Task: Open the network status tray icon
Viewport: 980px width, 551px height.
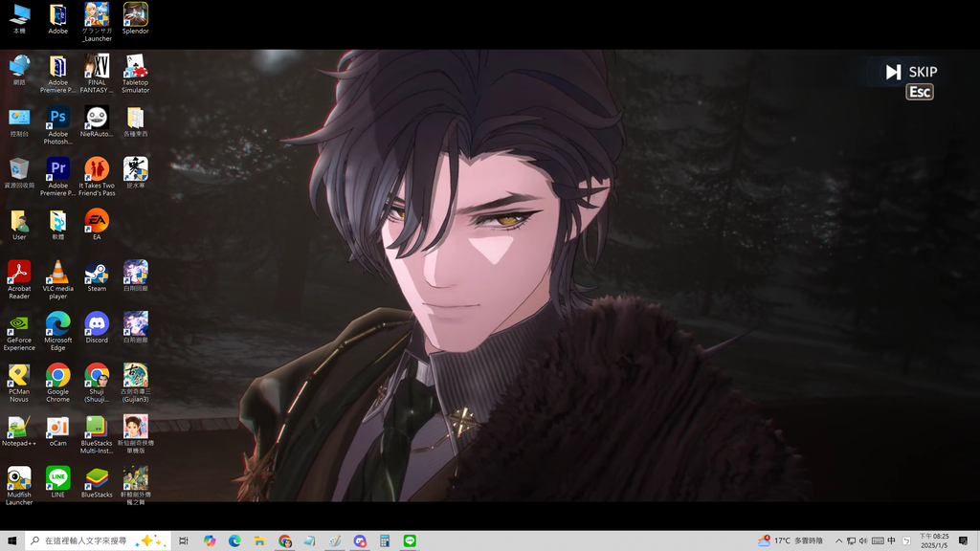Action: point(851,541)
